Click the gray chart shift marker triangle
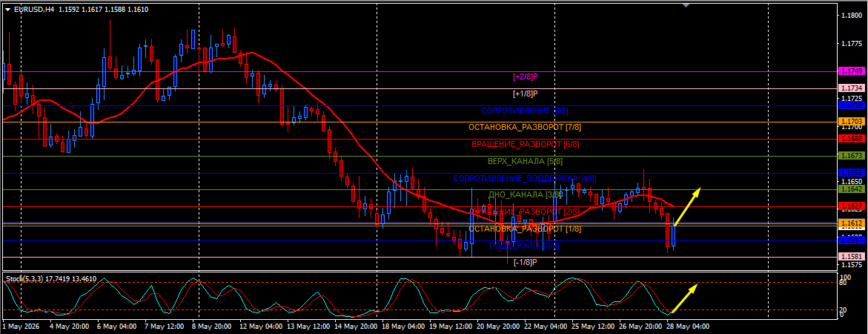868x334 pixels. (686, 5)
